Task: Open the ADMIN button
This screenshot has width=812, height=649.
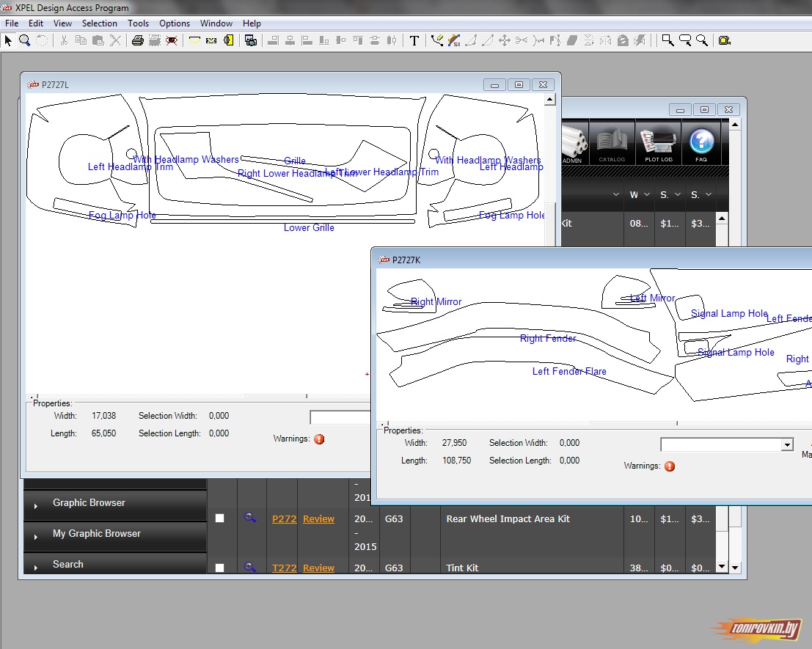Action: coord(574,144)
